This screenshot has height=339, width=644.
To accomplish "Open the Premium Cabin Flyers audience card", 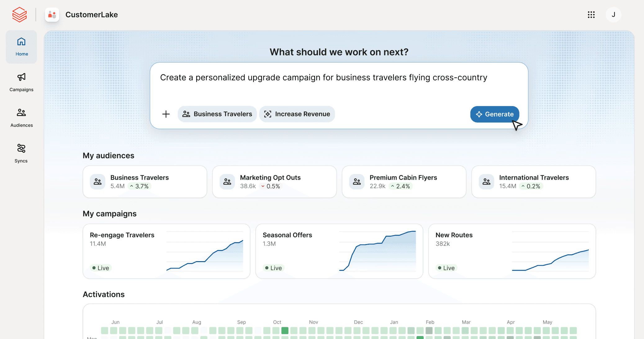I will 404,182.
